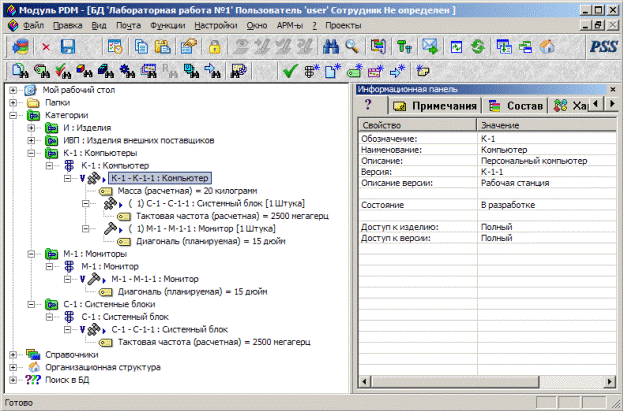
Task: Click the find blue arrow binoculars icon
Action: (213, 71)
